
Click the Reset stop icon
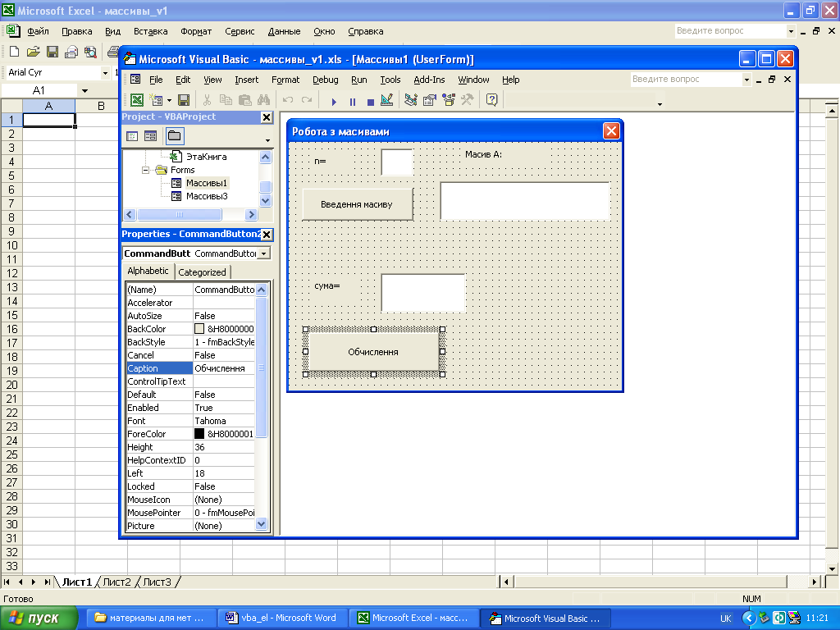[x=370, y=101]
